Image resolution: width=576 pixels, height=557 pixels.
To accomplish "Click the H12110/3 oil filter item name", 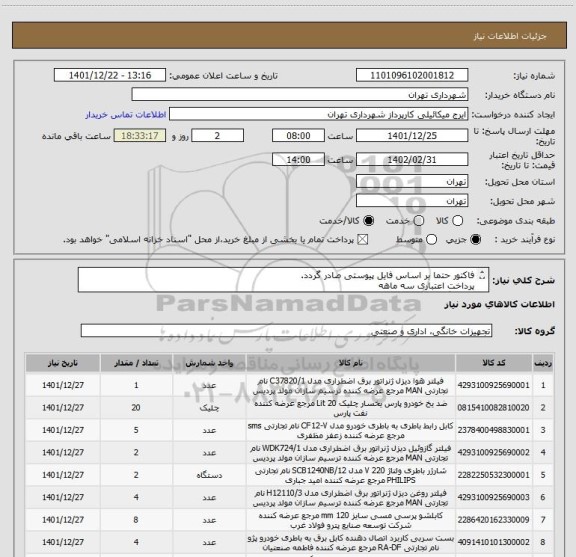I will (x=350, y=497).
